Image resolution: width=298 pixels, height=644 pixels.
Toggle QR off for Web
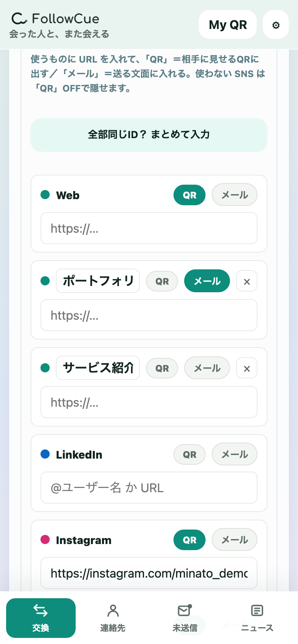pos(189,195)
